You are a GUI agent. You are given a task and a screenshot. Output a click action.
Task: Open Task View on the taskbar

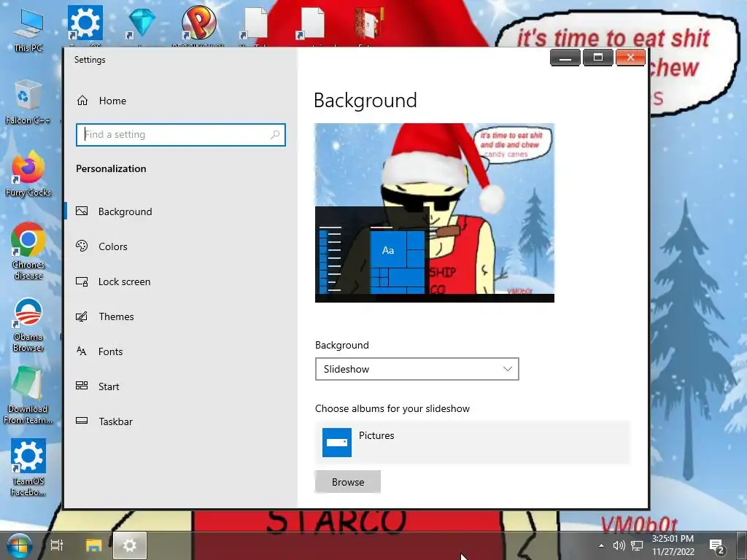pyautogui.click(x=57, y=545)
